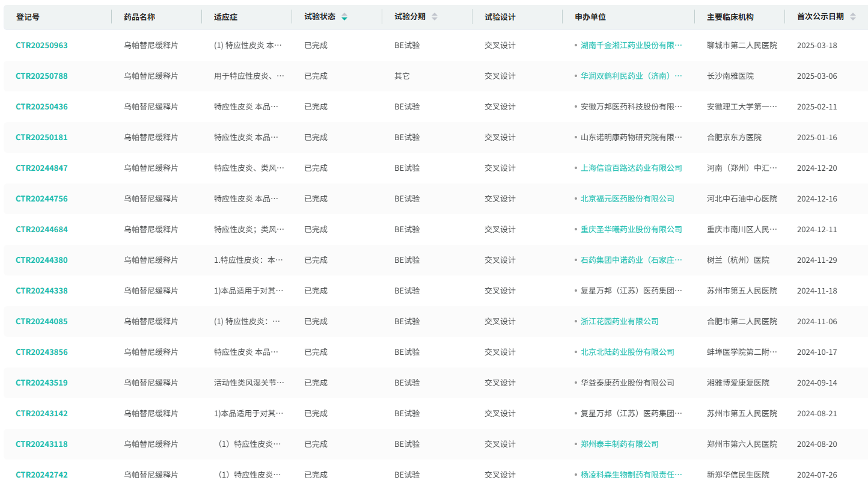The height and width of the screenshot is (486, 868).
Task: Open registration CTR20250963
Action: click(41, 45)
